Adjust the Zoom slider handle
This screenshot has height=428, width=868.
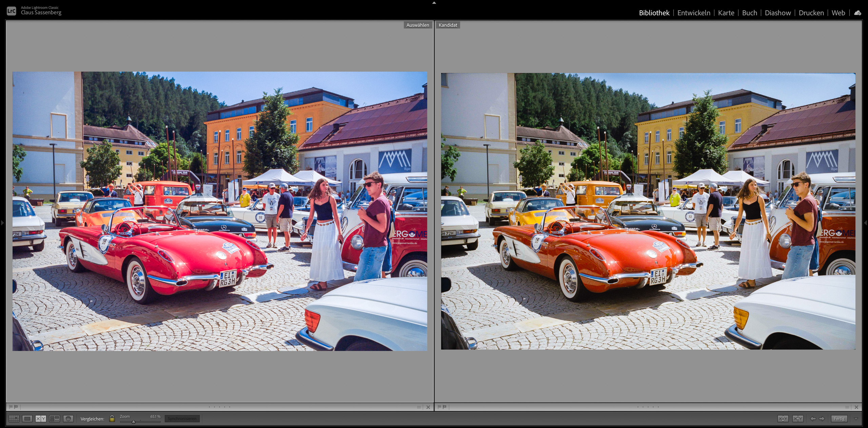(134, 422)
